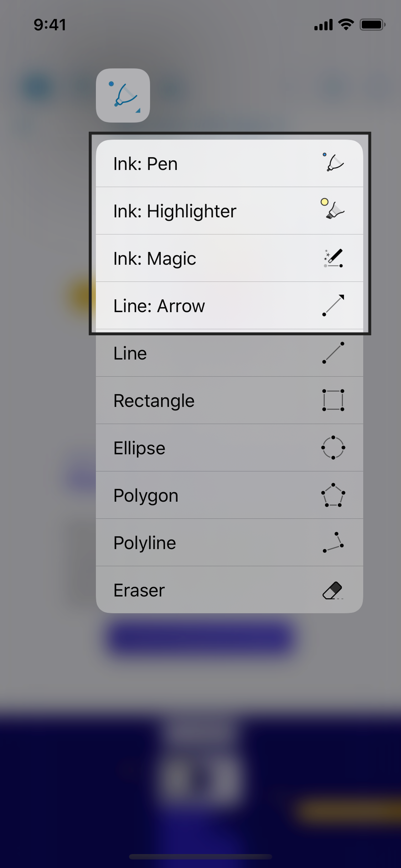This screenshot has height=868, width=401.
Task: Tap the annotation pen button above the menu
Action: [x=123, y=94]
